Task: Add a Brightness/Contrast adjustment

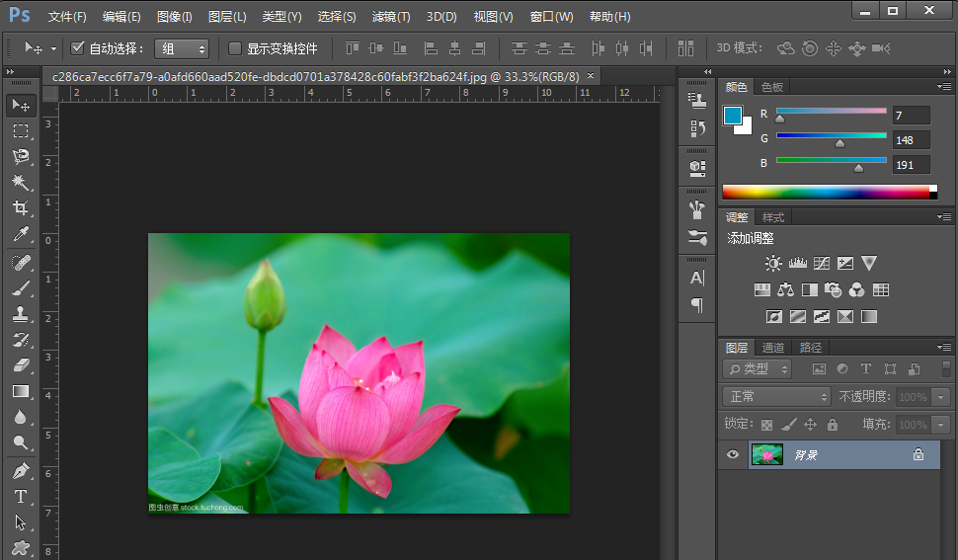Action: pos(773,263)
